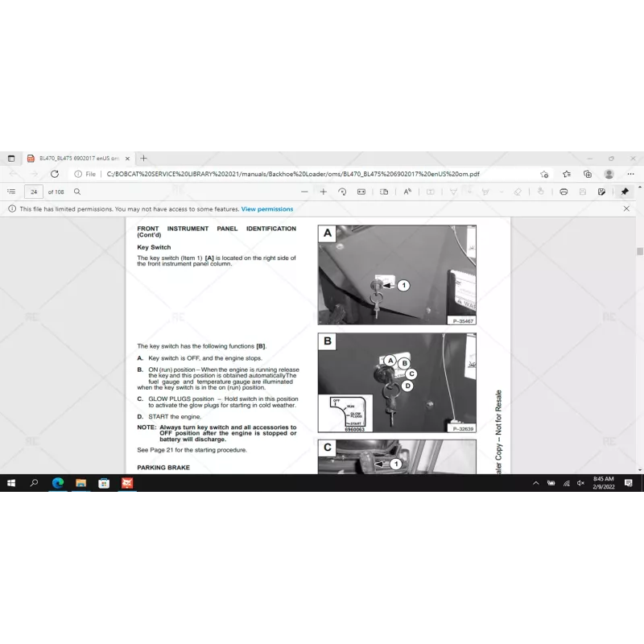Pin the PDF toolbar
This screenshot has height=644, width=644.
(625, 192)
